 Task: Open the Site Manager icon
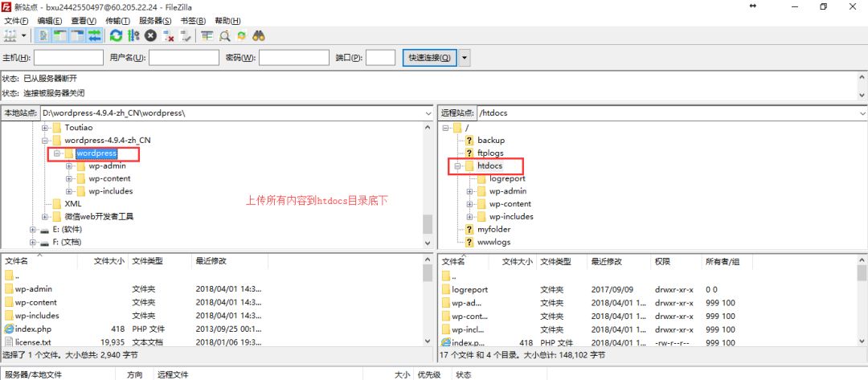click(10, 36)
